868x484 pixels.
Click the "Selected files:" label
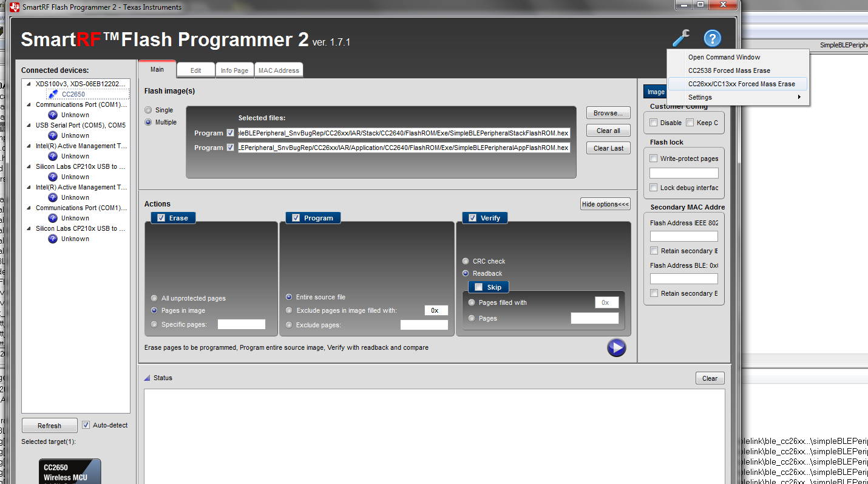click(262, 118)
